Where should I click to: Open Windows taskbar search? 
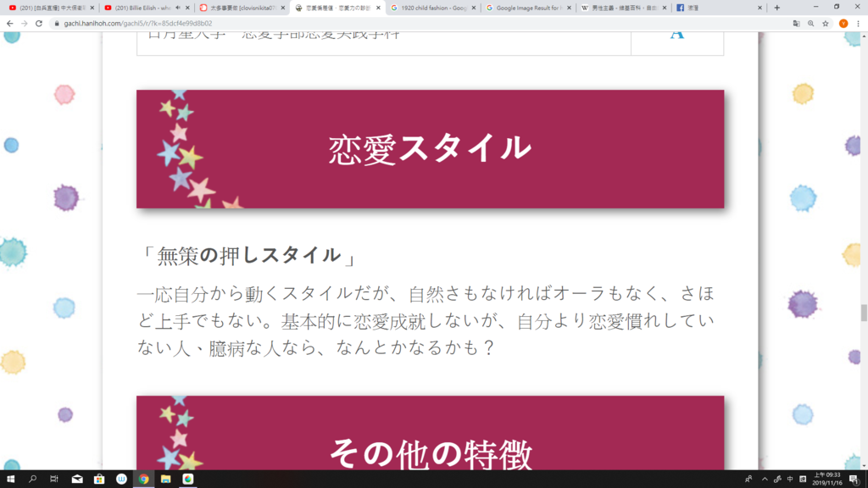[x=33, y=479]
